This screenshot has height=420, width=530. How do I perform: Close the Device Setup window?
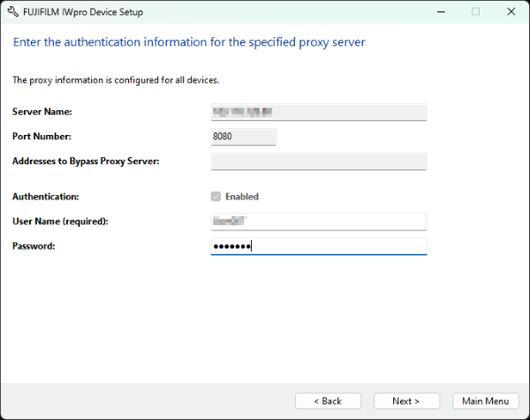[x=511, y=11]
